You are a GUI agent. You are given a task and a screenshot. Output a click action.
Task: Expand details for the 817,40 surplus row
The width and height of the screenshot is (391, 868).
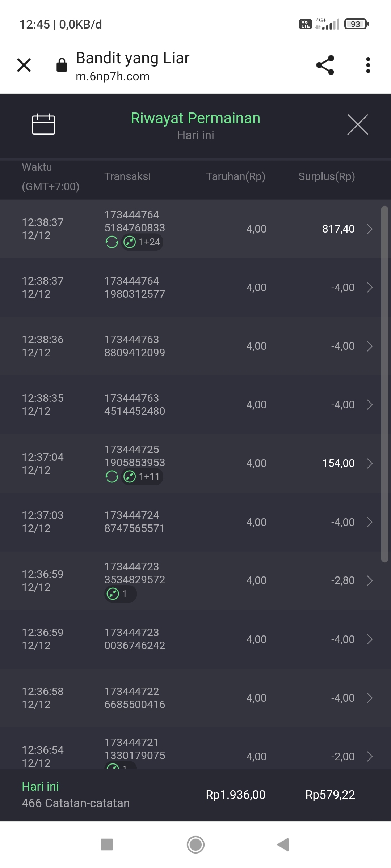pyautogui.click(x=369, y=229)
